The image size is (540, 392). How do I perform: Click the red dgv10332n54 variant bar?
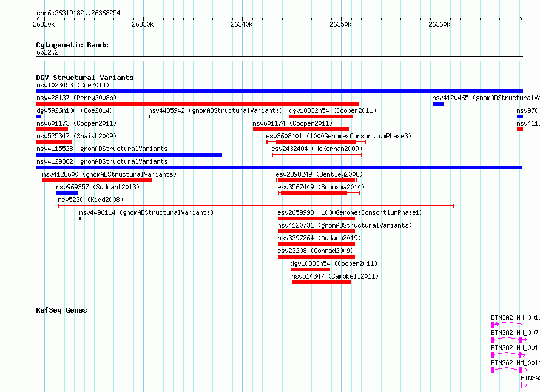[x=321, y=117]
